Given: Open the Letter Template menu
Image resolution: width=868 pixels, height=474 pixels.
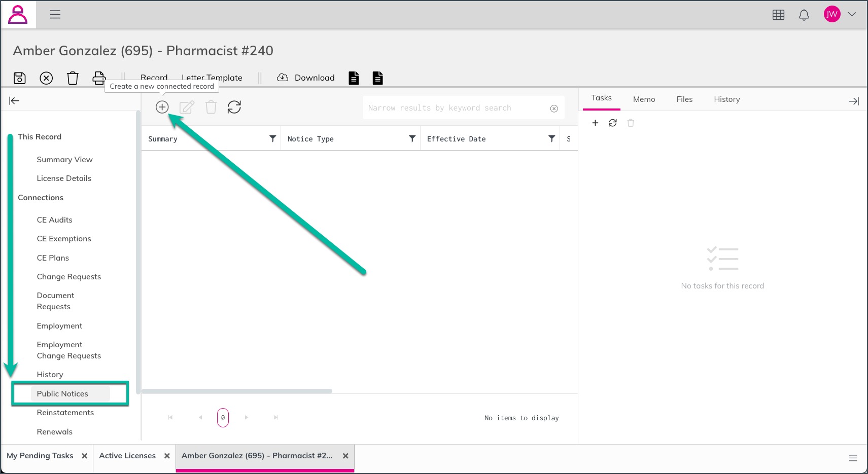Looking at the screenshot, I should [x=212, y=78].
